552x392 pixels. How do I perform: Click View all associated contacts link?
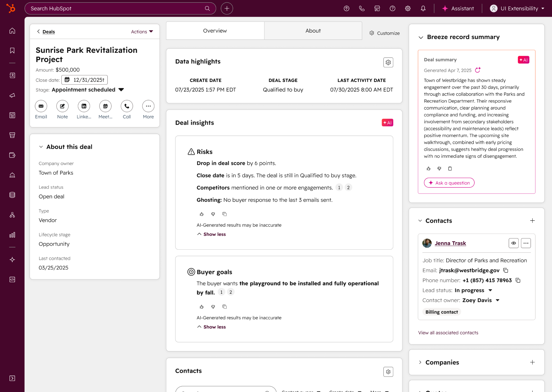448,333
